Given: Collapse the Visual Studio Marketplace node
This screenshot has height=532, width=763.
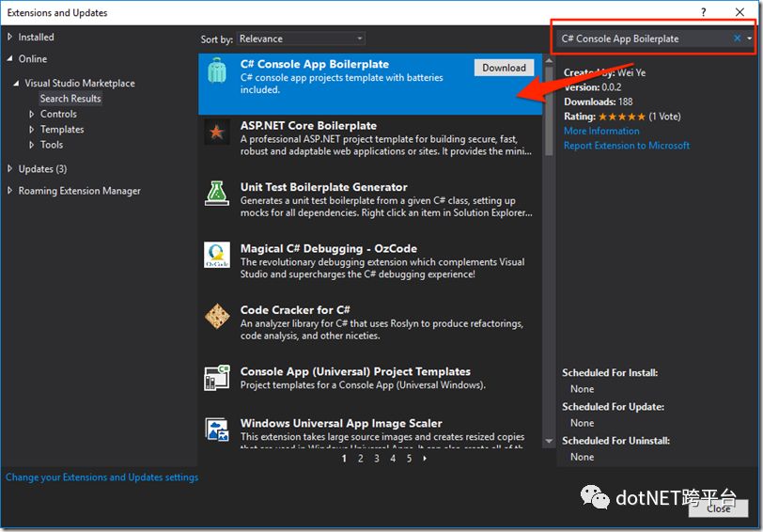Looking at the screenshot, I should pos(16,84).
